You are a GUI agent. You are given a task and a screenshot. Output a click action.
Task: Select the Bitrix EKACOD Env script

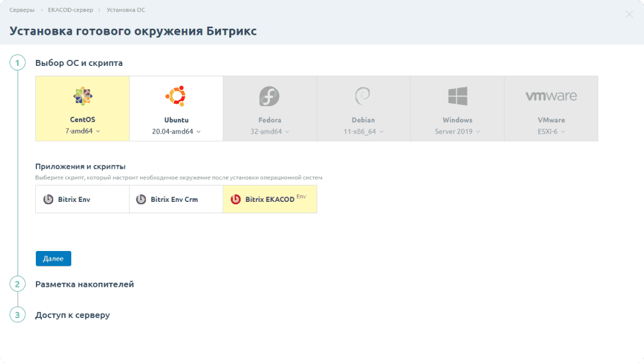tap(271, 199)
